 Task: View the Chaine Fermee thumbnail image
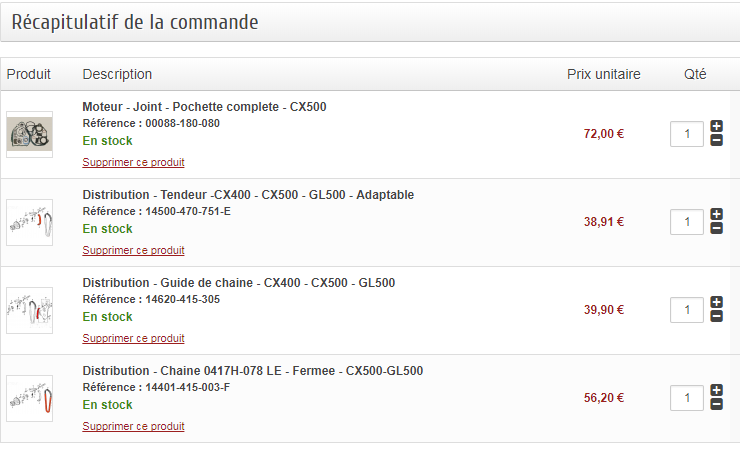(29, 398)
